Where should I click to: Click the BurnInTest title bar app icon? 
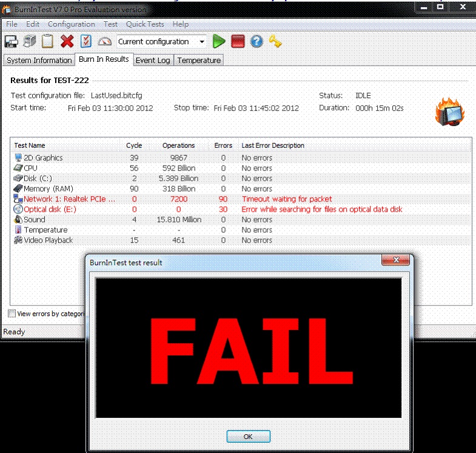pyautogui.click(x=7, y=10)
